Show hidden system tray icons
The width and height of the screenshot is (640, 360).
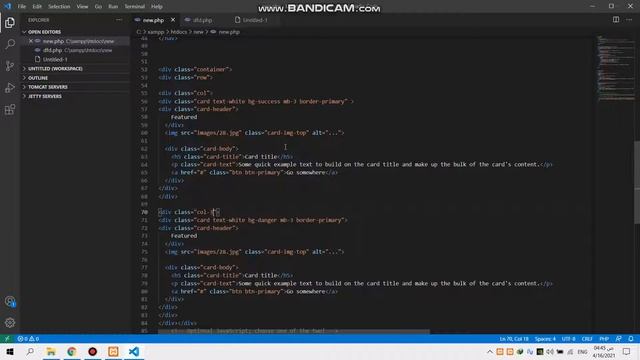point(489,351)
